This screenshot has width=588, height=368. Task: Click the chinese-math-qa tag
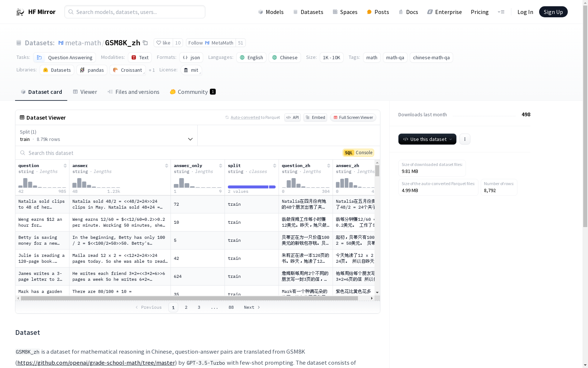pos(431,57)
